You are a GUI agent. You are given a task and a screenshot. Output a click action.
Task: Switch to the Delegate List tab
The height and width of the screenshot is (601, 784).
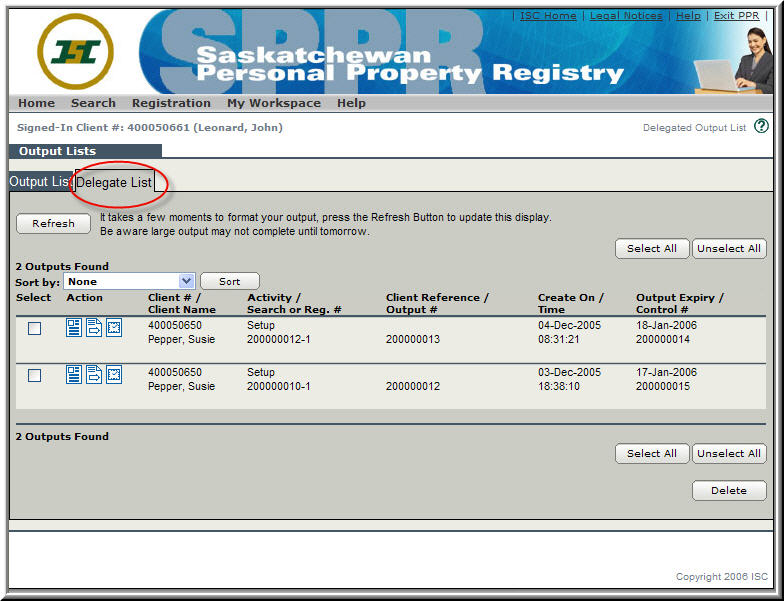click(x=114, y=182)
